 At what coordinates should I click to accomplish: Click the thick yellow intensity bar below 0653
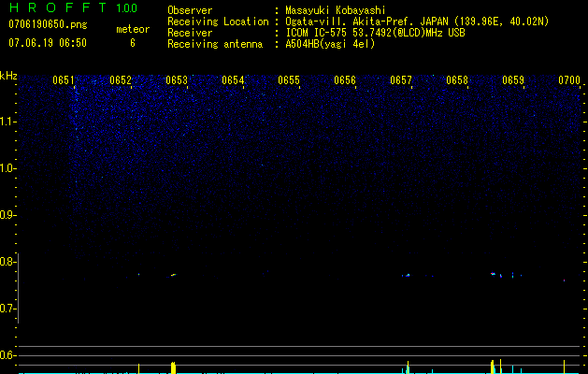coord(173,367)
